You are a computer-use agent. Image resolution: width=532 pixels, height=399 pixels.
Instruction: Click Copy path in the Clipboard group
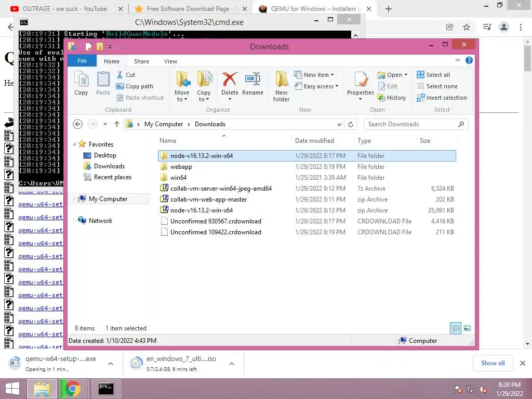[135, 86]
